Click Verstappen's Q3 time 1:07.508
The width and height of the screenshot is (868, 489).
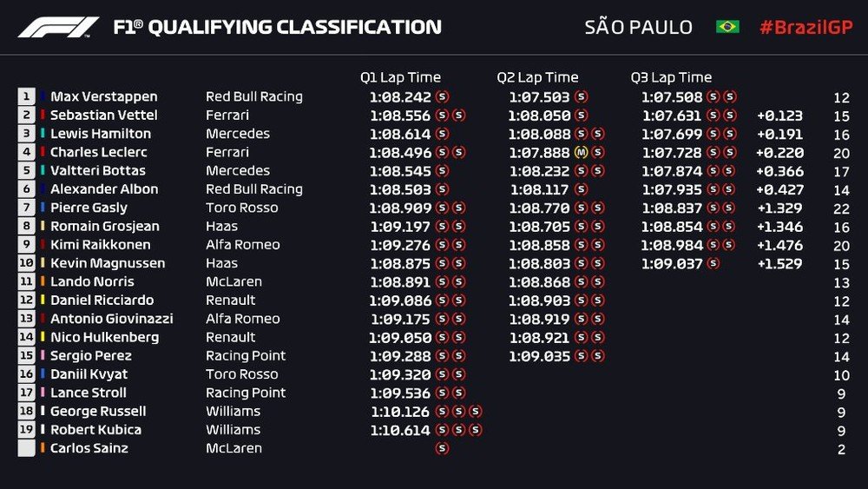[x=671, y=97]
